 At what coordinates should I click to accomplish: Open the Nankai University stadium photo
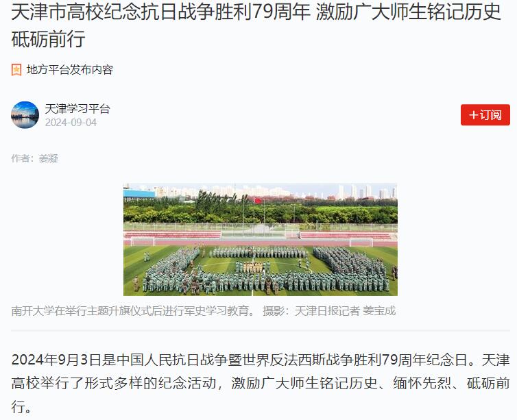261,240
